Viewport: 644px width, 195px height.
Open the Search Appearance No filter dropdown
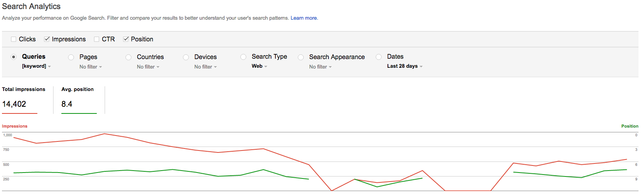(321, 67)
